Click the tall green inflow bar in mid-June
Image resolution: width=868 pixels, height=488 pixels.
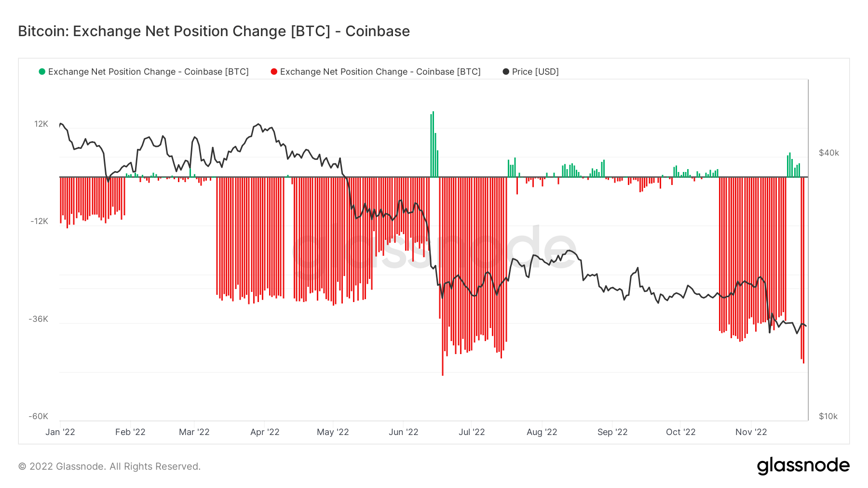coord(433,144)
